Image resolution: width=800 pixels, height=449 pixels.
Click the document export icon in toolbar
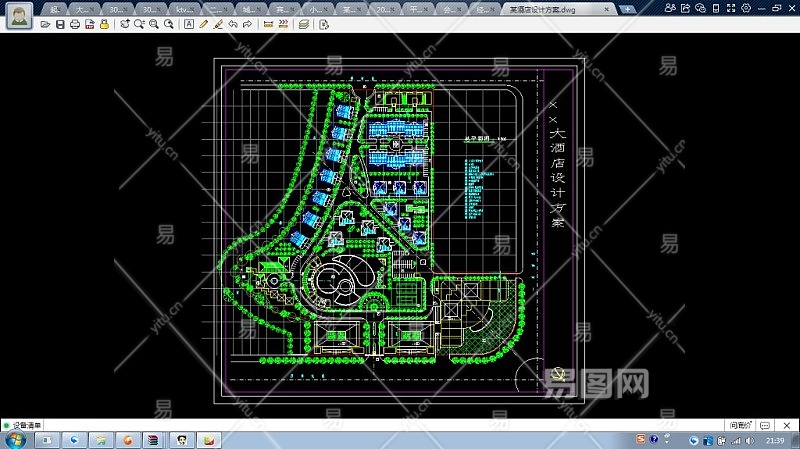tap(323, 24)
